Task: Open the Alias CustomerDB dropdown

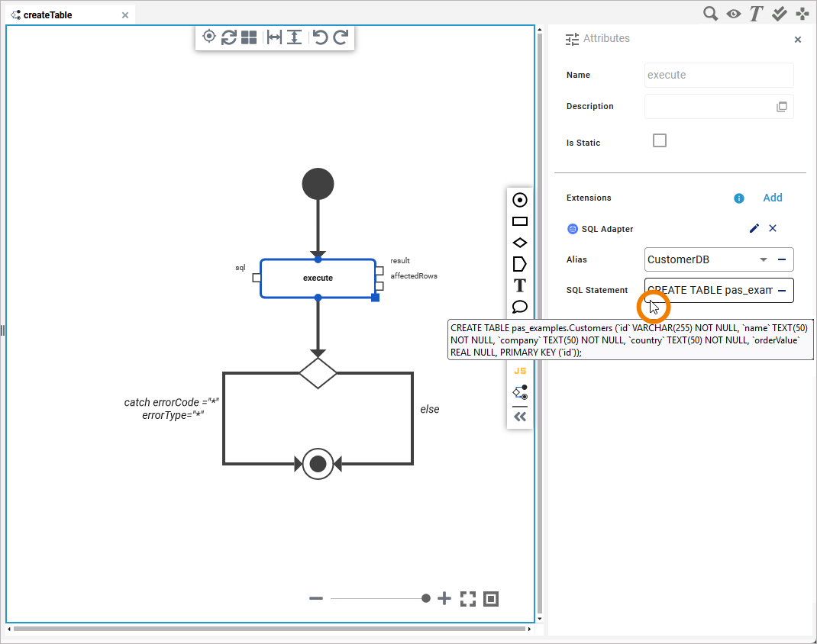Action: click(763, 259)
